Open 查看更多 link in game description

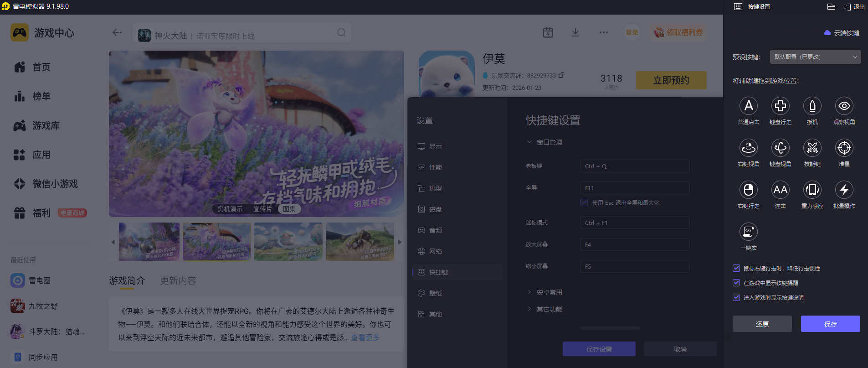point(365,337)
